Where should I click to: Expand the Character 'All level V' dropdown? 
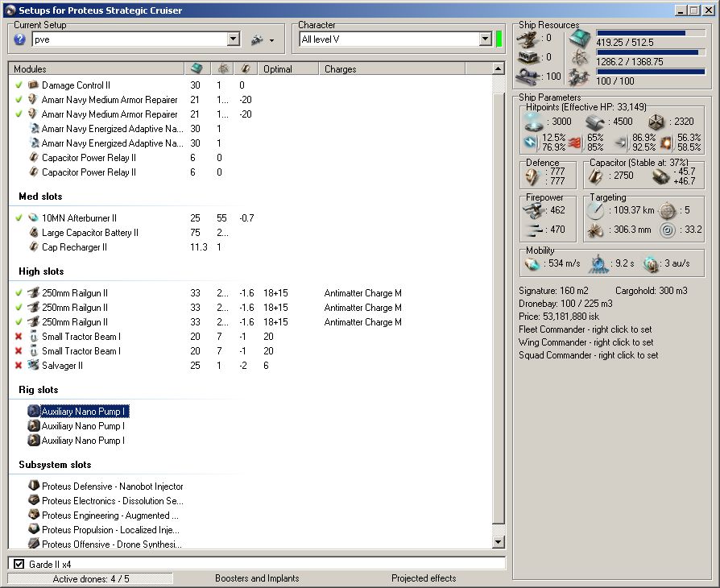tap(486, 39)
